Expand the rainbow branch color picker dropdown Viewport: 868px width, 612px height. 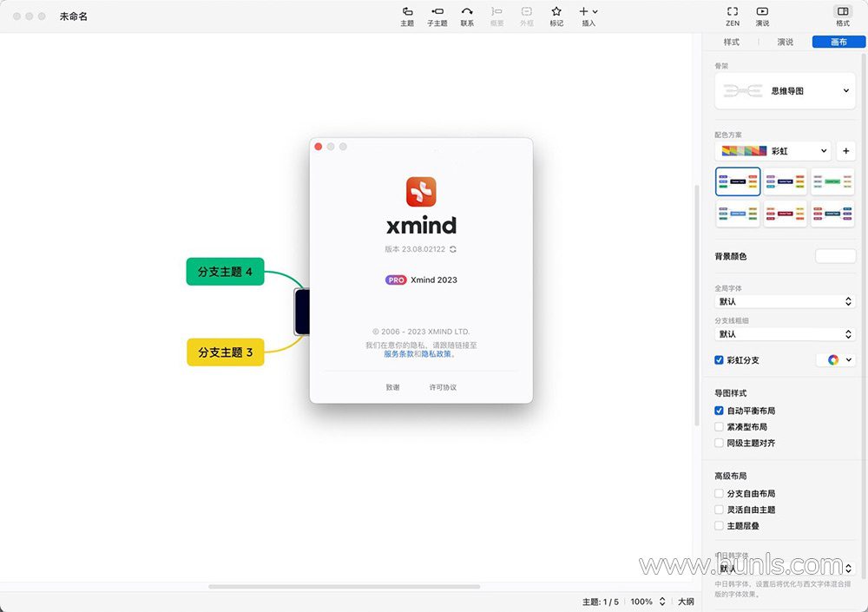[x=849, y=360]
